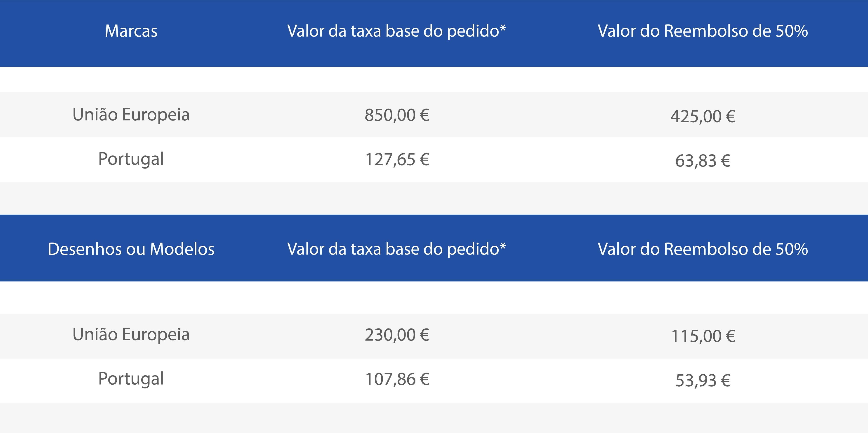Select 'Valor da taxa base' header in Marcas table

[x=393, y=31]
